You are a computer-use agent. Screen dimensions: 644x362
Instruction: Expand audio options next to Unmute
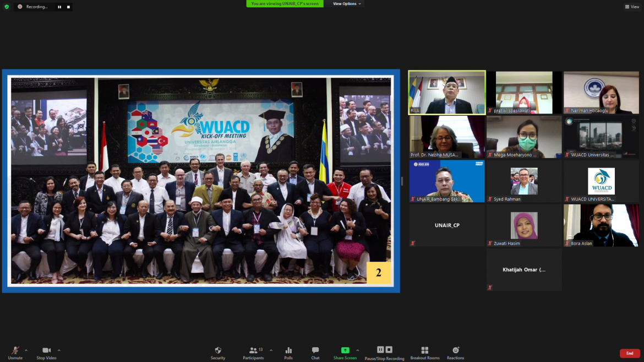pyautogui.click(x=26, y=350)
